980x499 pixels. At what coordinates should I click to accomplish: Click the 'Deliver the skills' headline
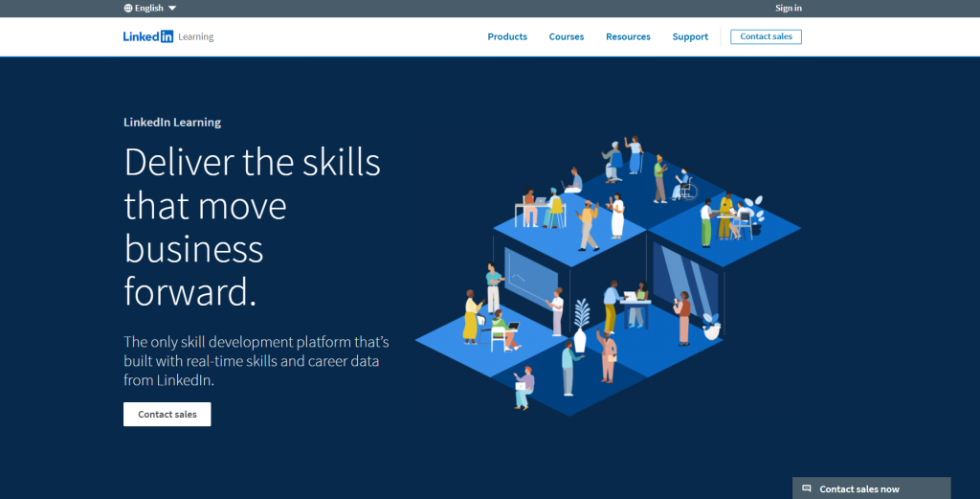252,227
